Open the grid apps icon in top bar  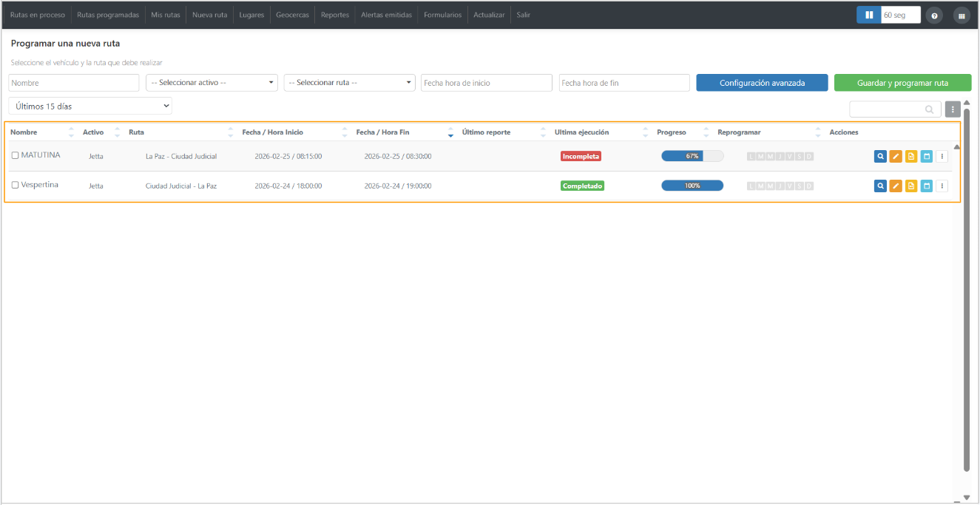(962, 16)
